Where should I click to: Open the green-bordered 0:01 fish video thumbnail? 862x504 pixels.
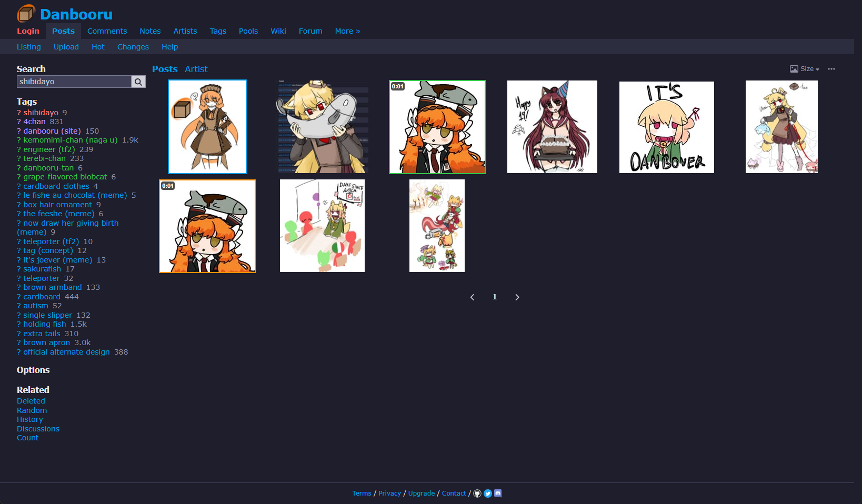(437, 127)
